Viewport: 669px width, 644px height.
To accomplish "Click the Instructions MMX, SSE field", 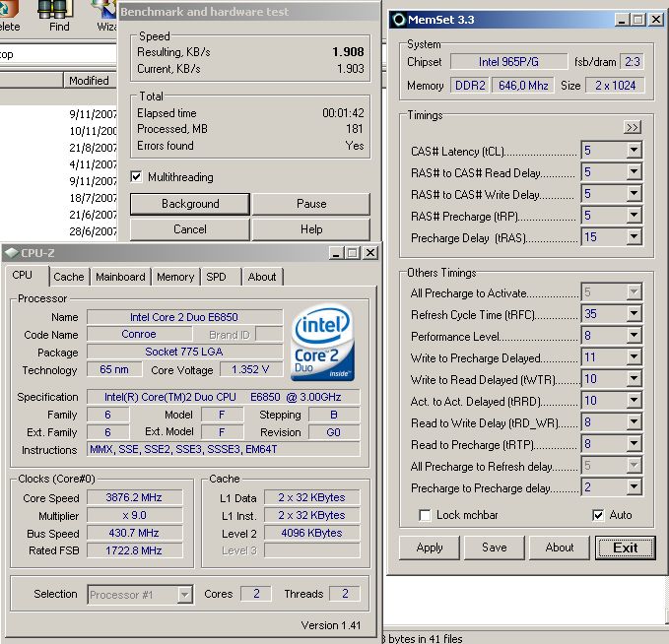I will (223, 449).
